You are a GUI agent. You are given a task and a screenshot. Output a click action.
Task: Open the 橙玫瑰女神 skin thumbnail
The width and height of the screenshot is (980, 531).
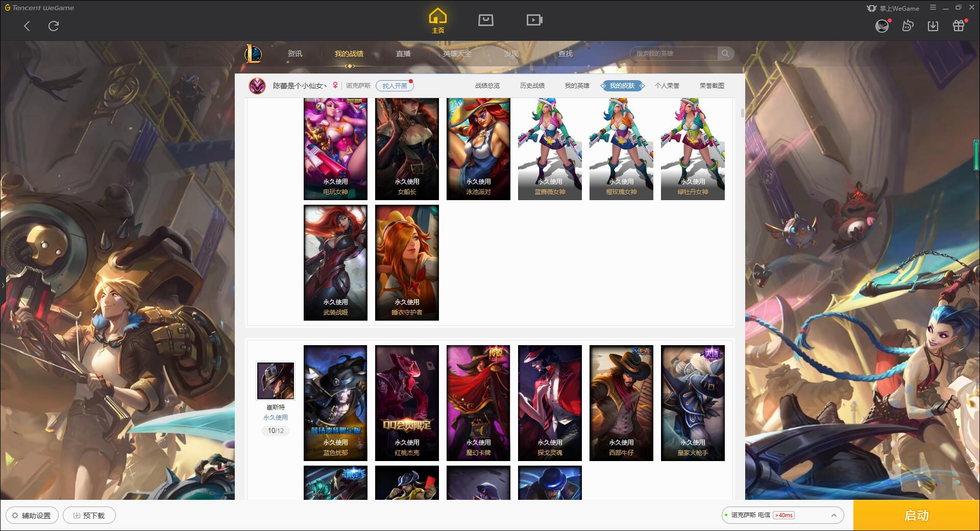[621, 149]
